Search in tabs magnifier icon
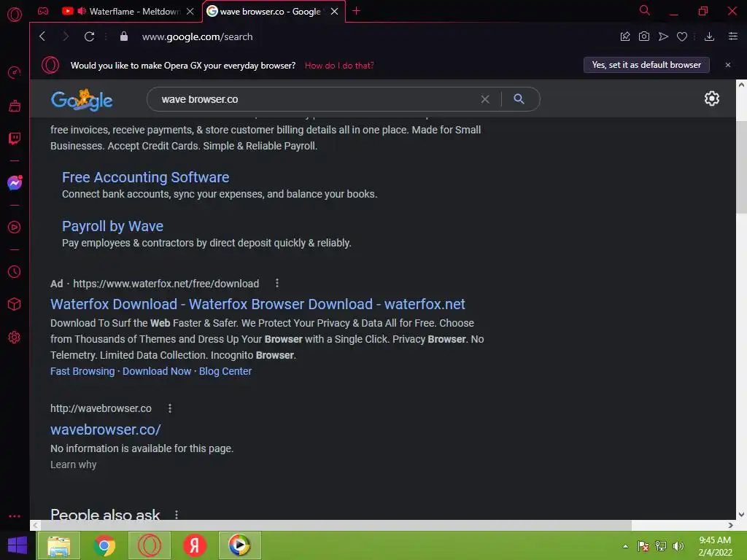 coord(645,10)
